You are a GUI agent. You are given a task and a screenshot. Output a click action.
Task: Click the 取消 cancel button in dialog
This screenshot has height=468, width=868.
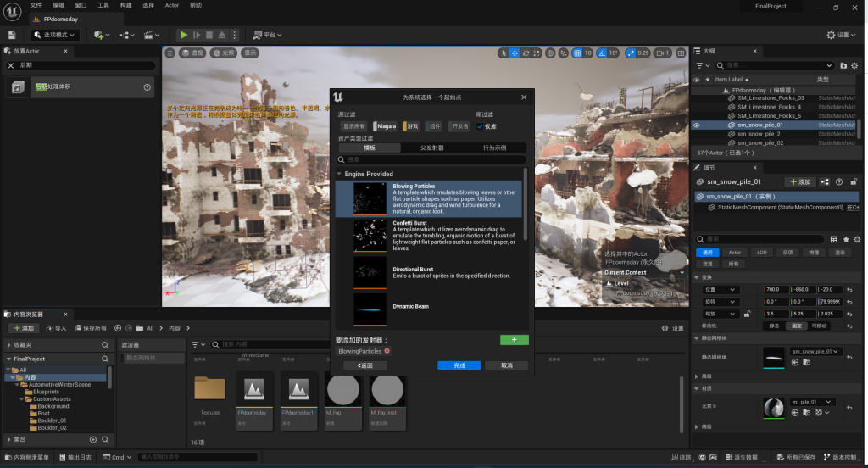click(x=507, y=365)
